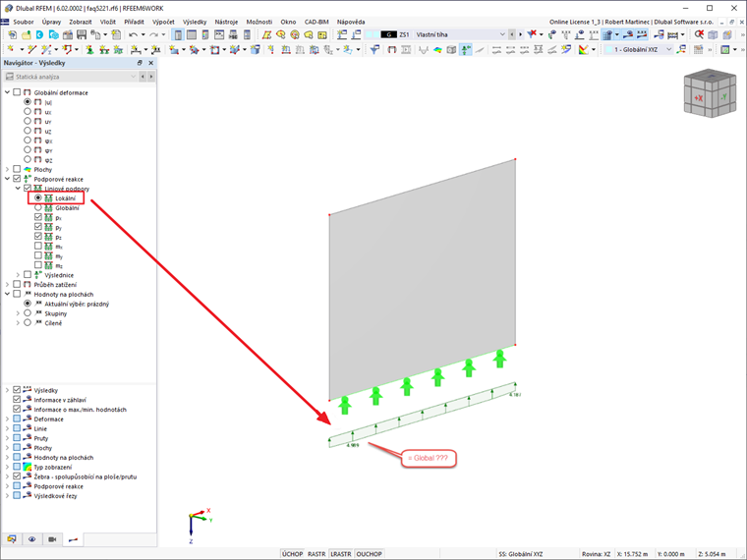Toggle support reactions display icon
This screenshot has height=560, width=747.
pyautogui.click(x=466, y=49)
